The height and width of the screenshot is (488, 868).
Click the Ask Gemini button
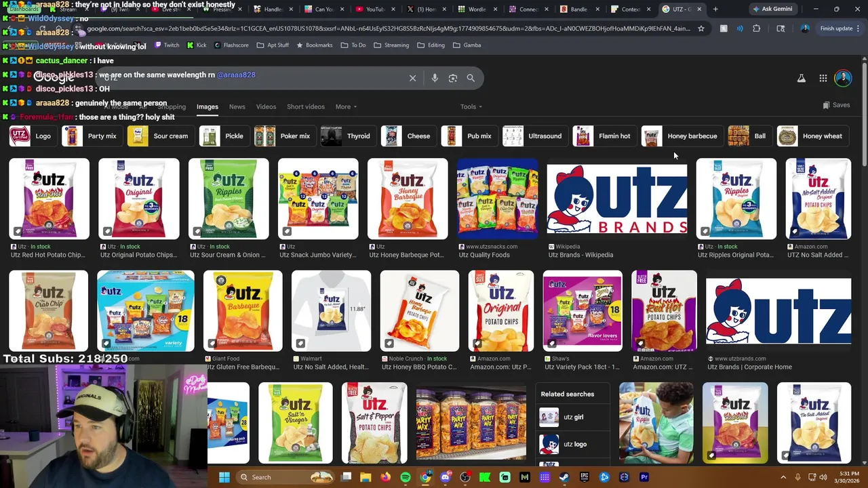(x=772, y=9)
